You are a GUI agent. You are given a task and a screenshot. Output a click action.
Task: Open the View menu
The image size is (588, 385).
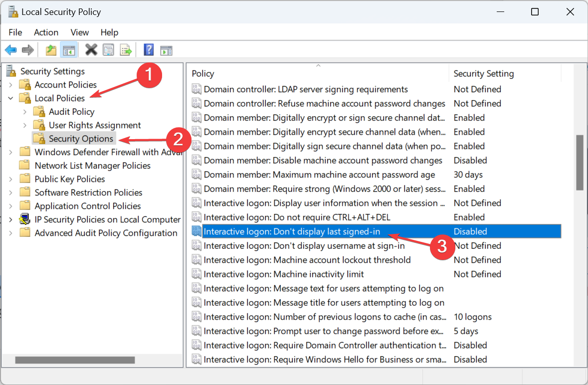[79, 32]
